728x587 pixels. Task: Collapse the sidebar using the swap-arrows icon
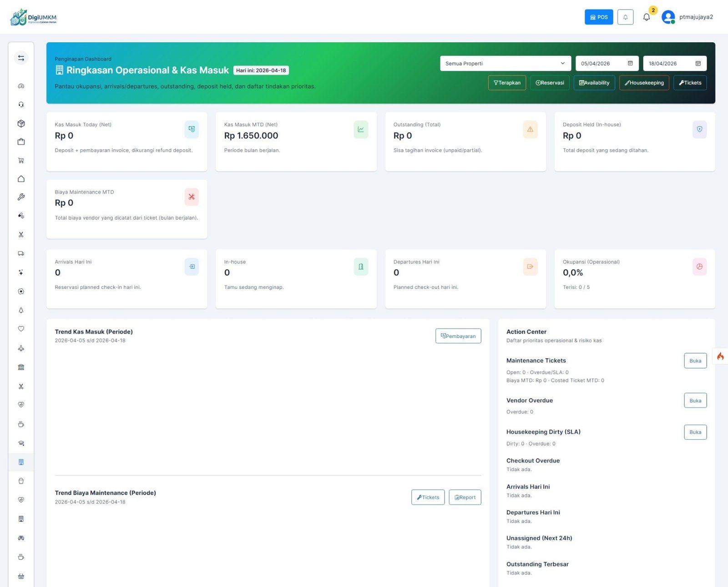[x=21, y=58]
